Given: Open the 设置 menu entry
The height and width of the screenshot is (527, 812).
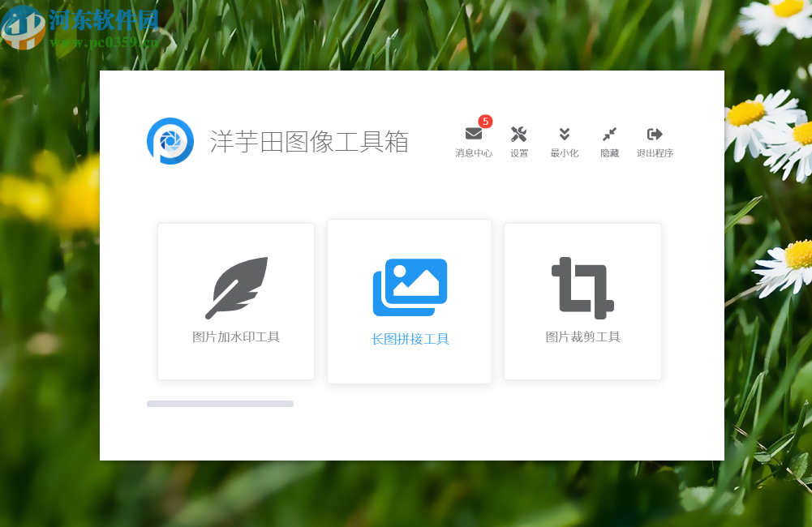Looking at the screenshot, I should coord(518,152).
